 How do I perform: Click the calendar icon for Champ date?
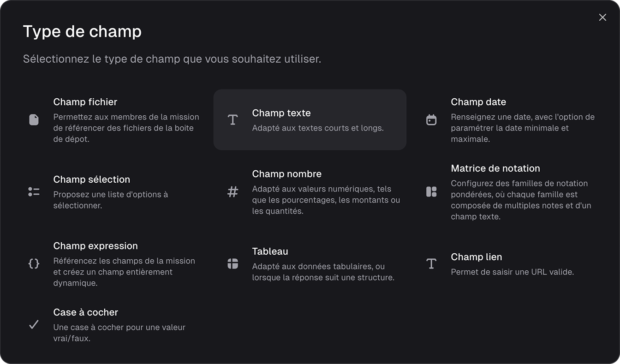431,119
